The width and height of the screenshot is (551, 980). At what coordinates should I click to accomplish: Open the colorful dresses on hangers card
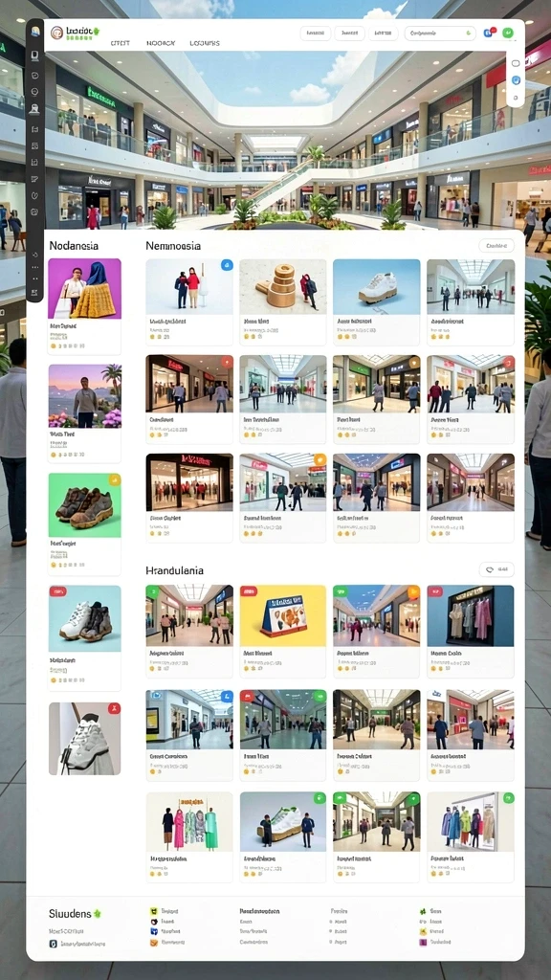[x=189, y=837]
